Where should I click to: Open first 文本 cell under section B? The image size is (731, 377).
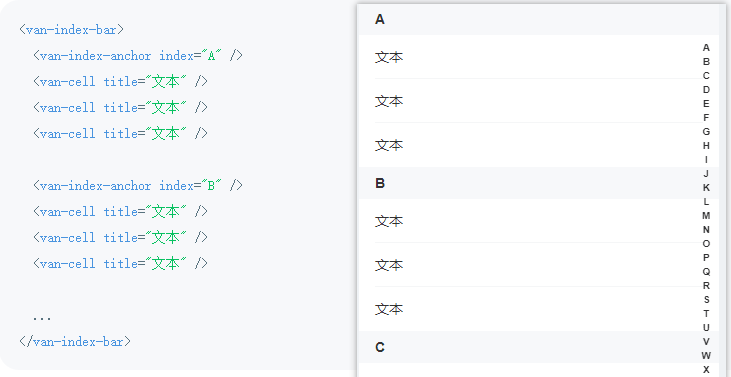tap(538, 221)
